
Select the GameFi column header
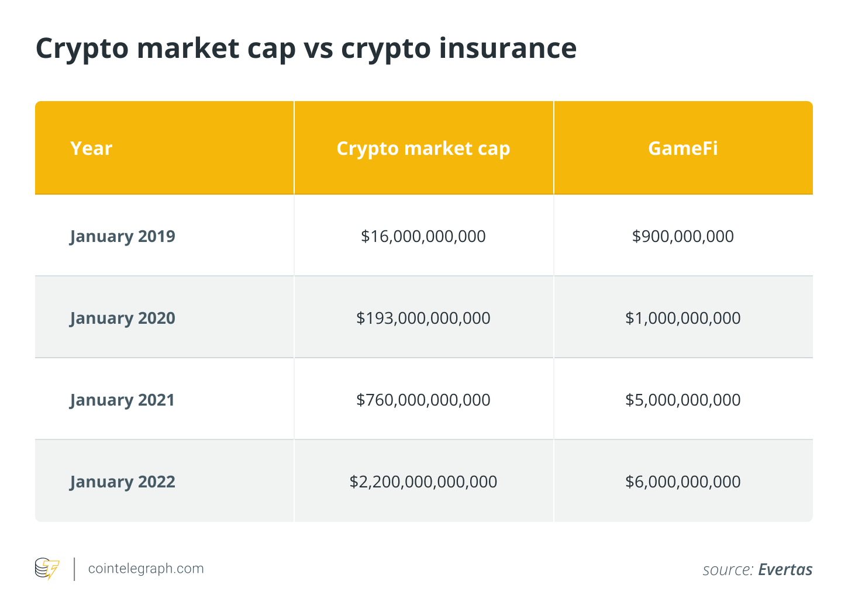tap(682, 148)
